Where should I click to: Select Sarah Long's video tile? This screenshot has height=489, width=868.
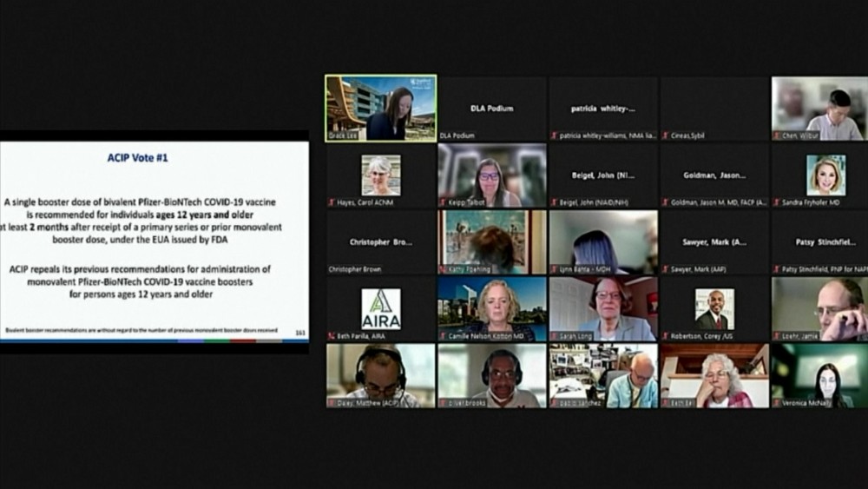603,308
